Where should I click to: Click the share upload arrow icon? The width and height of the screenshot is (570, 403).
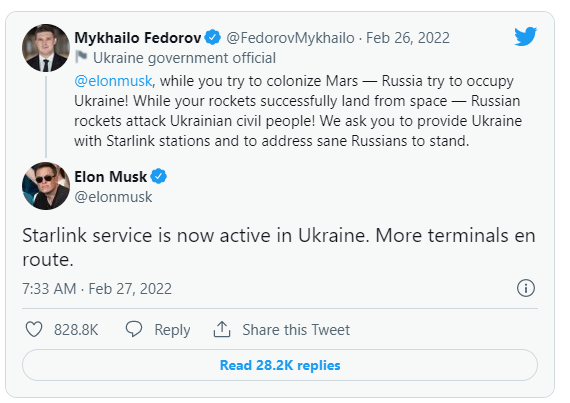pos(222,330)
